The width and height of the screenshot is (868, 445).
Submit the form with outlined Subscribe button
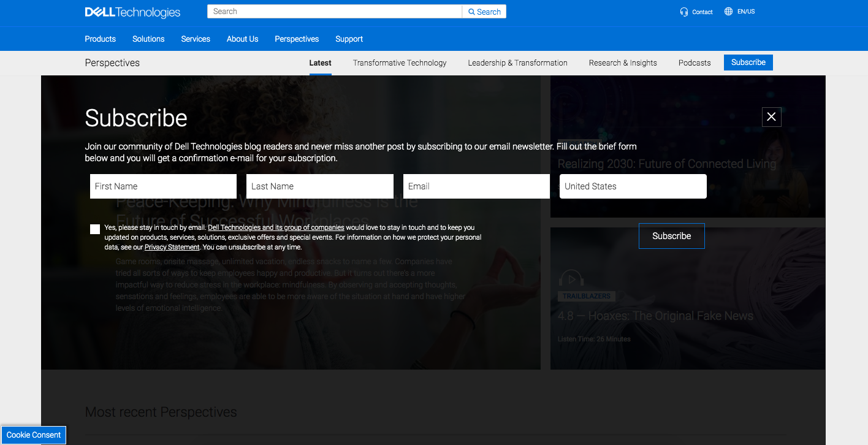click(x=671, y=236)
